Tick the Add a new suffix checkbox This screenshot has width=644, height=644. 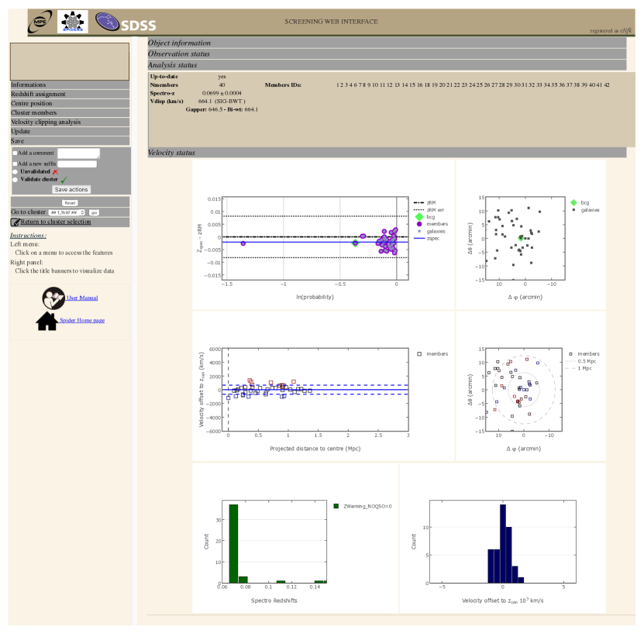15,164
